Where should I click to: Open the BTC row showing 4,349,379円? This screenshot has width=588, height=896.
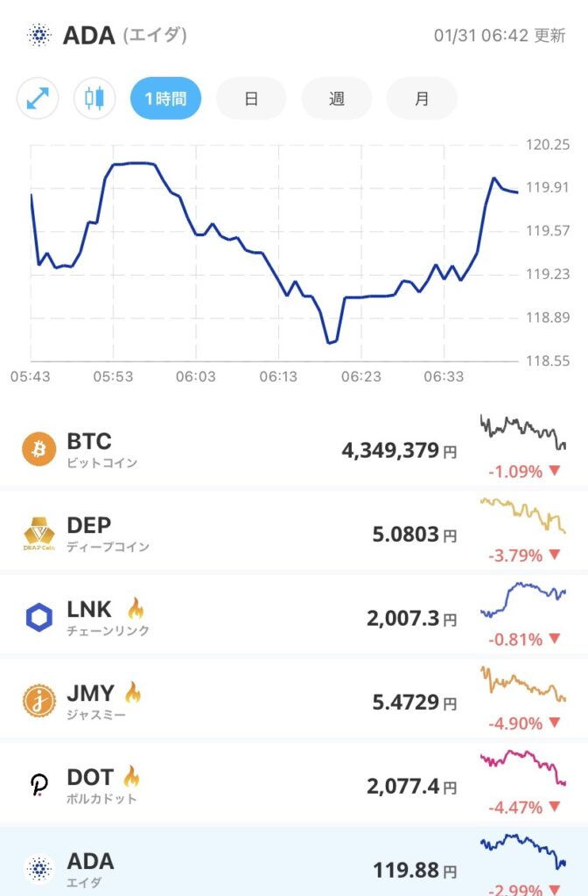(x=294, y=446)
